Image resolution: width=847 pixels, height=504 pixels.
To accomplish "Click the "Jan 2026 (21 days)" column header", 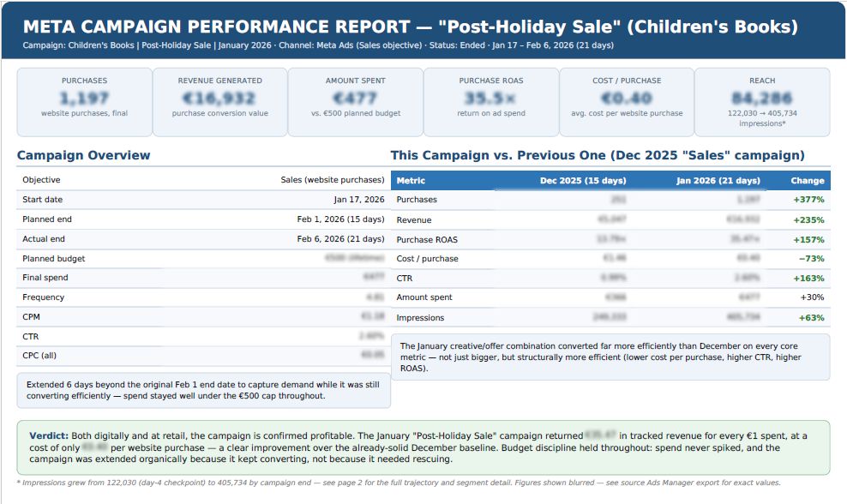I will (x=718, y=181).
